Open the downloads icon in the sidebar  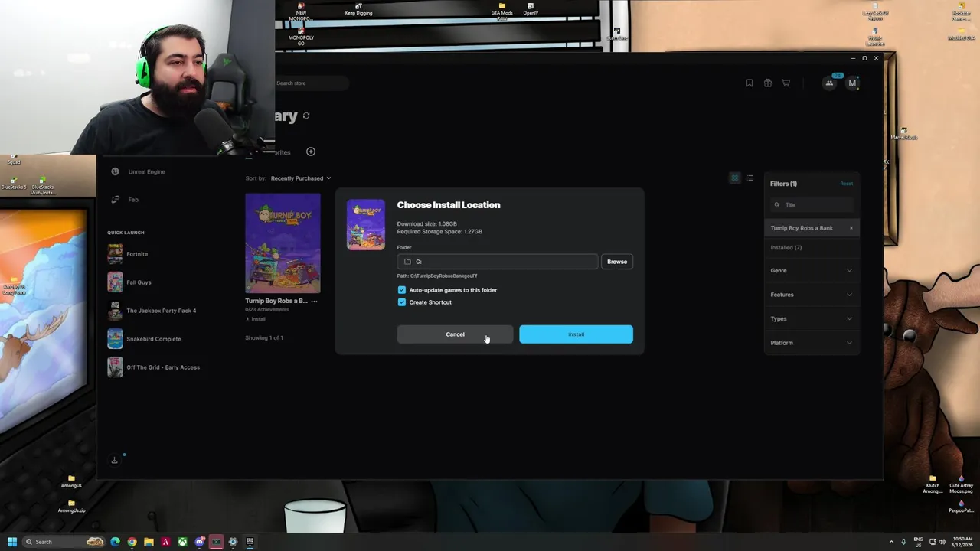[x=115, y=460]
